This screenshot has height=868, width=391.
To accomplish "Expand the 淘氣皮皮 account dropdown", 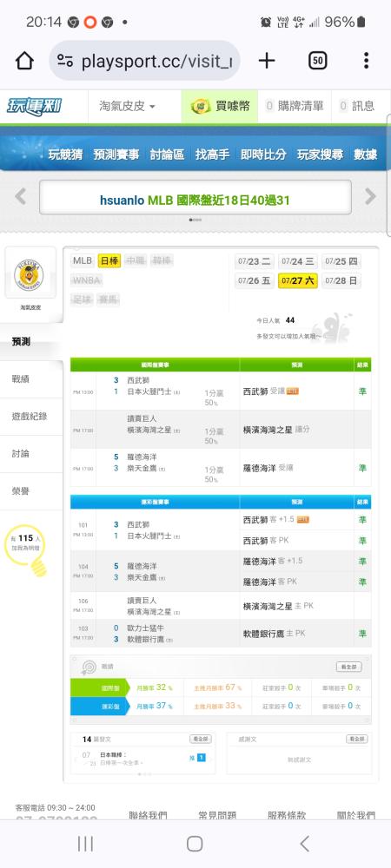I will (x=128, y=106).
